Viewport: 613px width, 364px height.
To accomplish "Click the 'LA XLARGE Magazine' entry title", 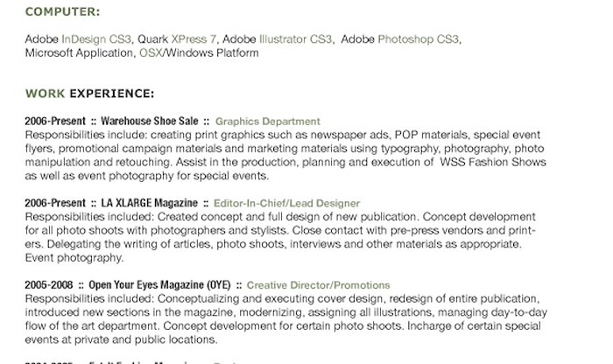I will tap(150, 203).
